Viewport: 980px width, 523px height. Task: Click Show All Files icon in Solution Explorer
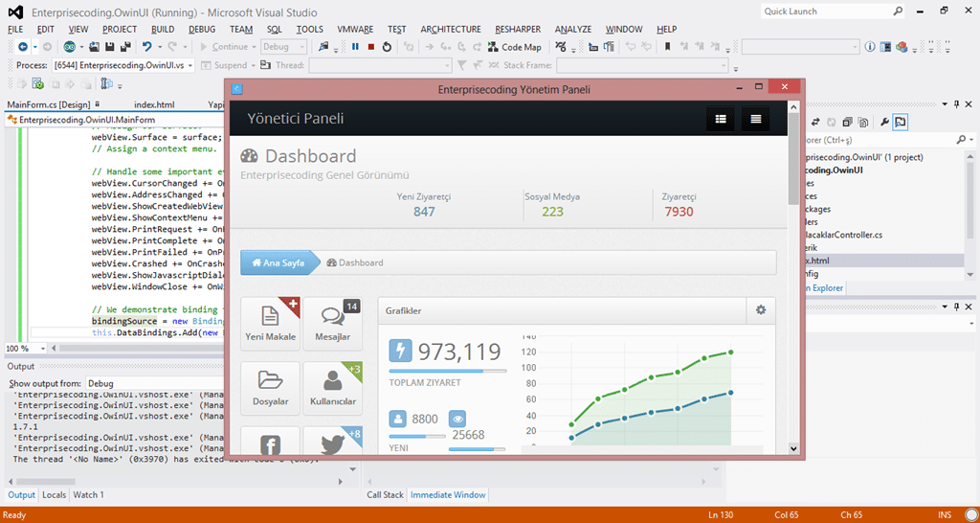pyautogui.click(x=863, y=122)
